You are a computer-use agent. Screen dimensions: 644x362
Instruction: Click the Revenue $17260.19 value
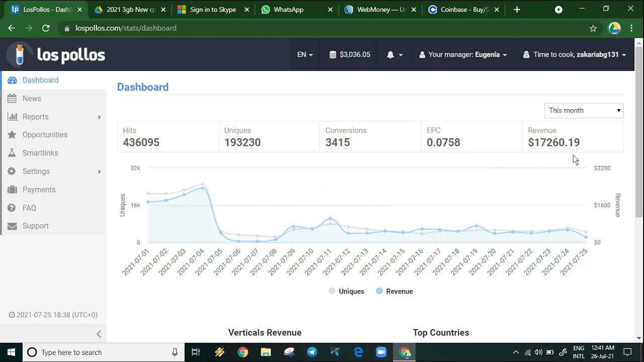click(553, 143)
